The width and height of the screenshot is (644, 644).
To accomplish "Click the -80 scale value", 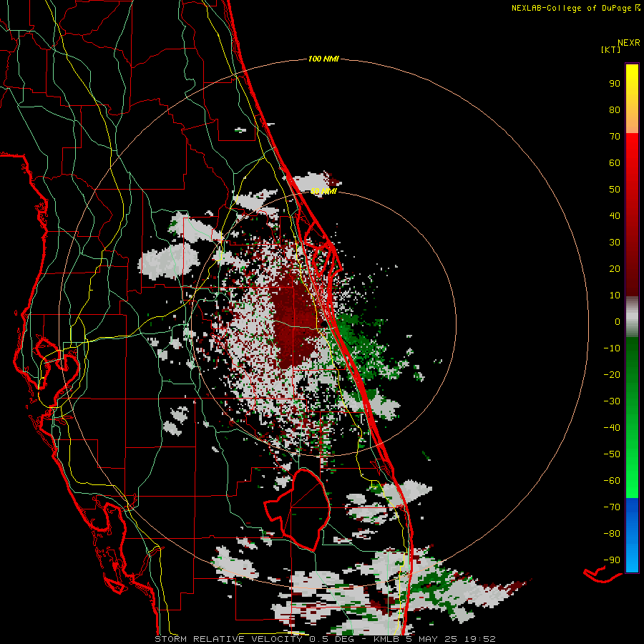I will pos(612,534).
